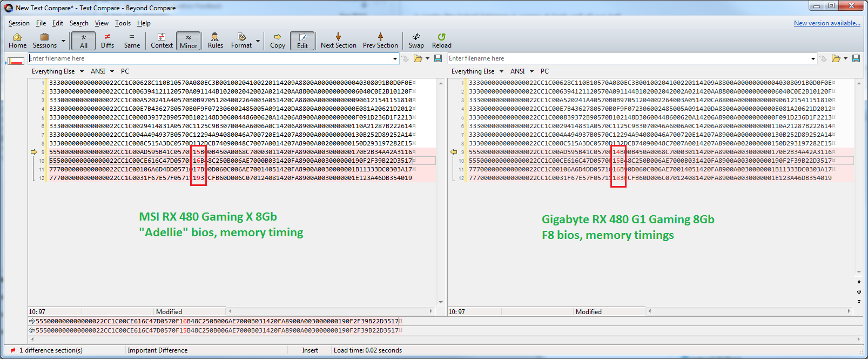Click right pane horizontal scroll left arrow
868x359 pixels.
[650, 311]
